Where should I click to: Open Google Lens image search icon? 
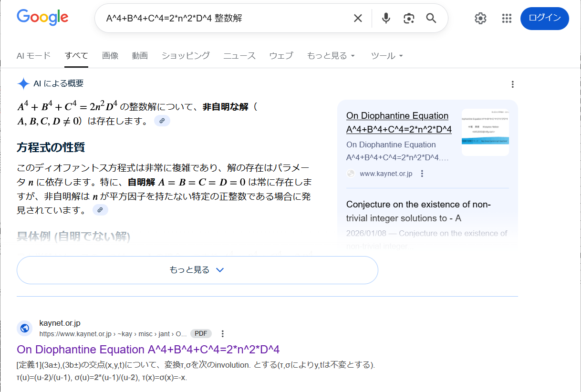(409, 18)
